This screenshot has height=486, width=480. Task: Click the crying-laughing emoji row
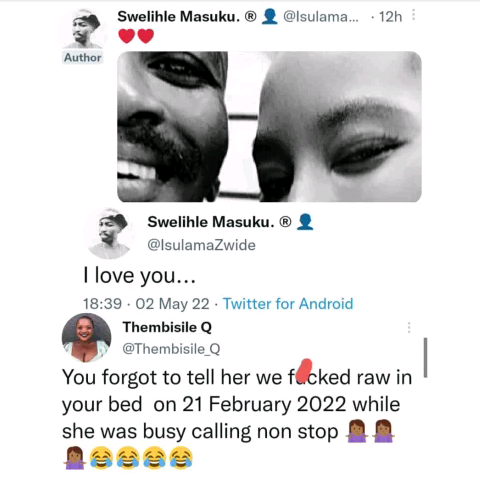[x=141, y=458]
